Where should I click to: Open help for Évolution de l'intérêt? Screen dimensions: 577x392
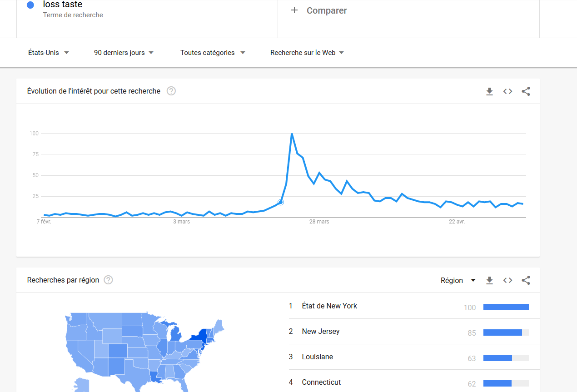click(x=171, y=91)
